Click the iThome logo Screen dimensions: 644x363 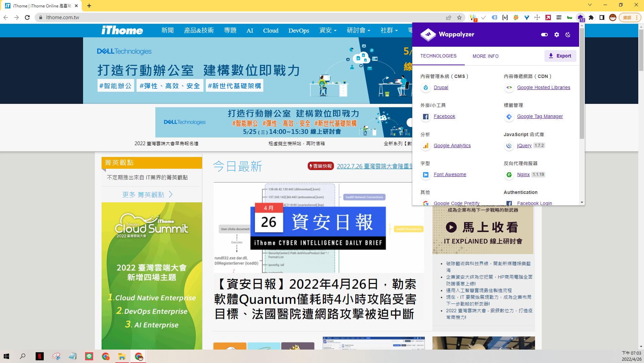122,30
